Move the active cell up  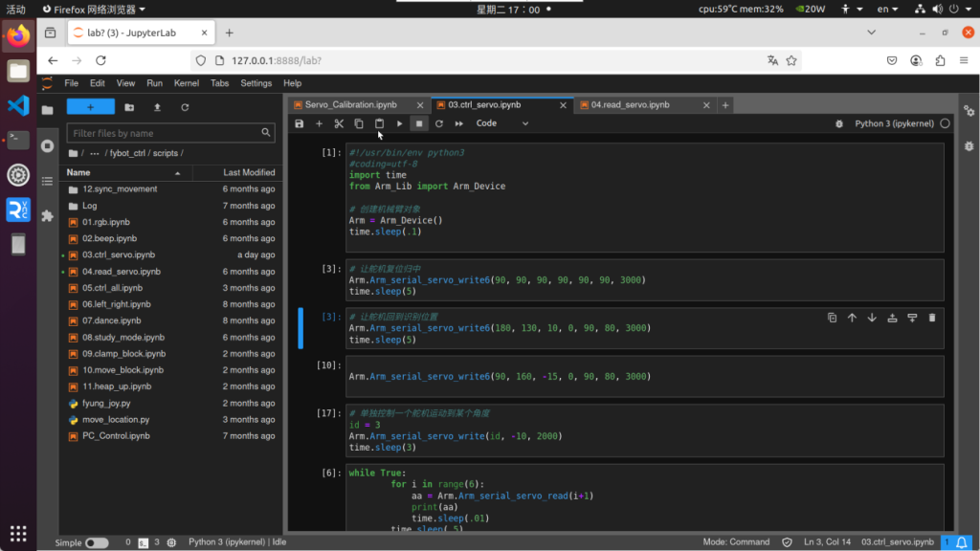pos(852,318)
